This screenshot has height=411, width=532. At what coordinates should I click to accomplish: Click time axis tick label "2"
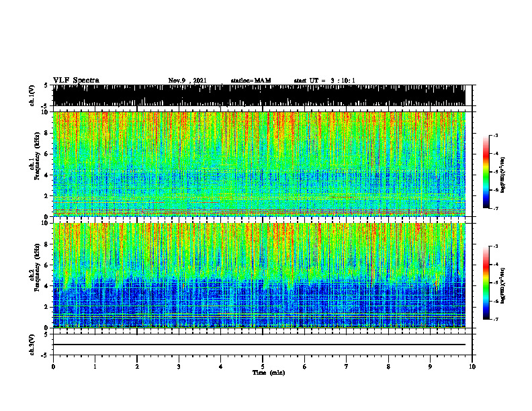[137, 367]
